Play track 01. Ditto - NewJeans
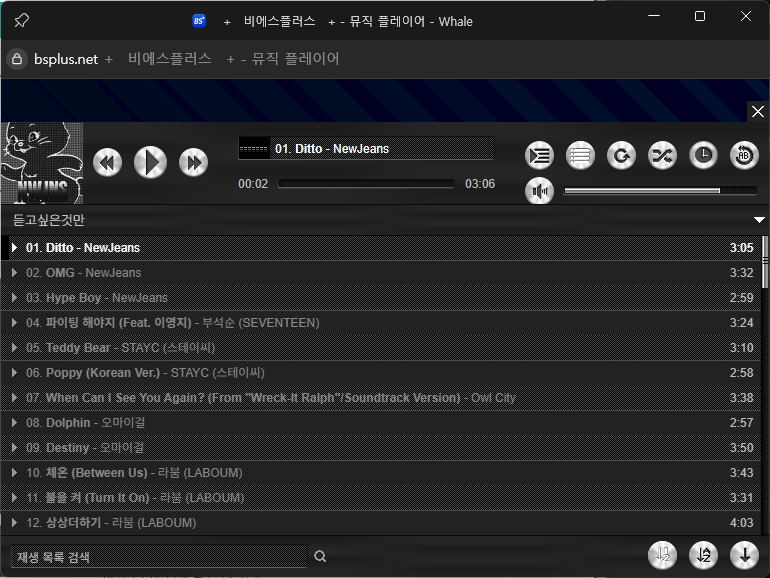 pos(381,248)
